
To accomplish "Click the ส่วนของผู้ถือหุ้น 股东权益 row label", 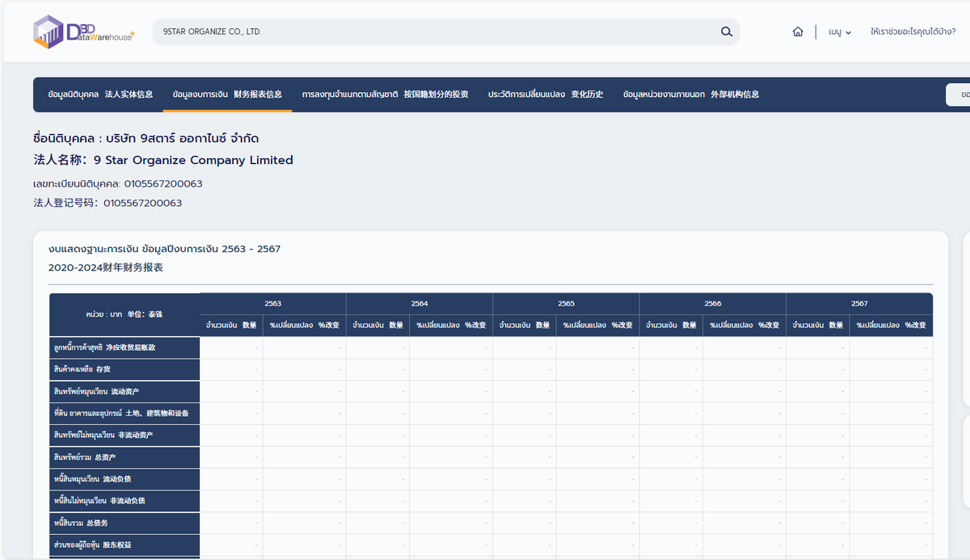I will (x=124, y=545).
